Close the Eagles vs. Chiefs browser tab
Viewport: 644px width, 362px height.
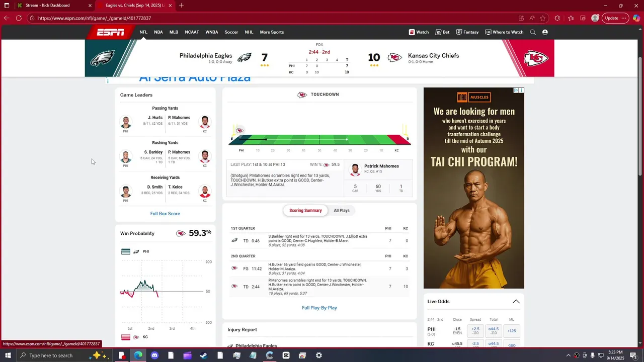tap(170, 6)
